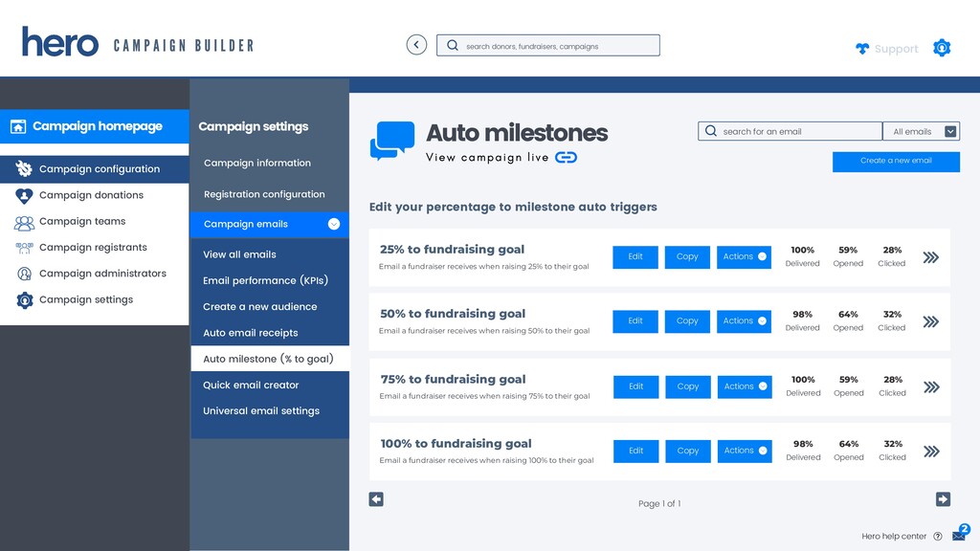Click the Campaign donations heart icon

24,195
